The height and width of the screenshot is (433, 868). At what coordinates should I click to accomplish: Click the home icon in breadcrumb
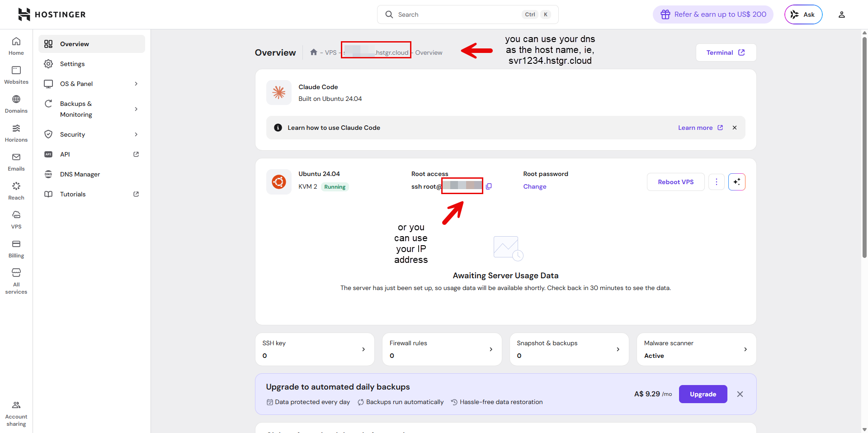[x=314, y=52]
